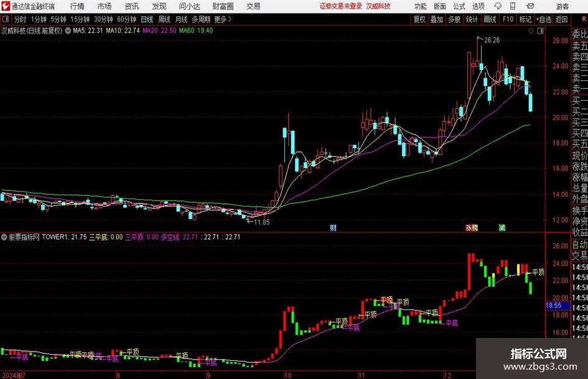Select the 日线 daily period tab
The width and height of the screenshot is (588, 379).
click(147, 19)
